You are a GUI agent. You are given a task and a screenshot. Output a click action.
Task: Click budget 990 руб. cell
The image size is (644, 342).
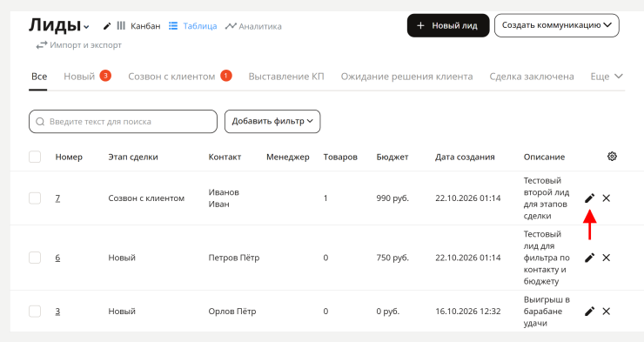click(392, 198)
